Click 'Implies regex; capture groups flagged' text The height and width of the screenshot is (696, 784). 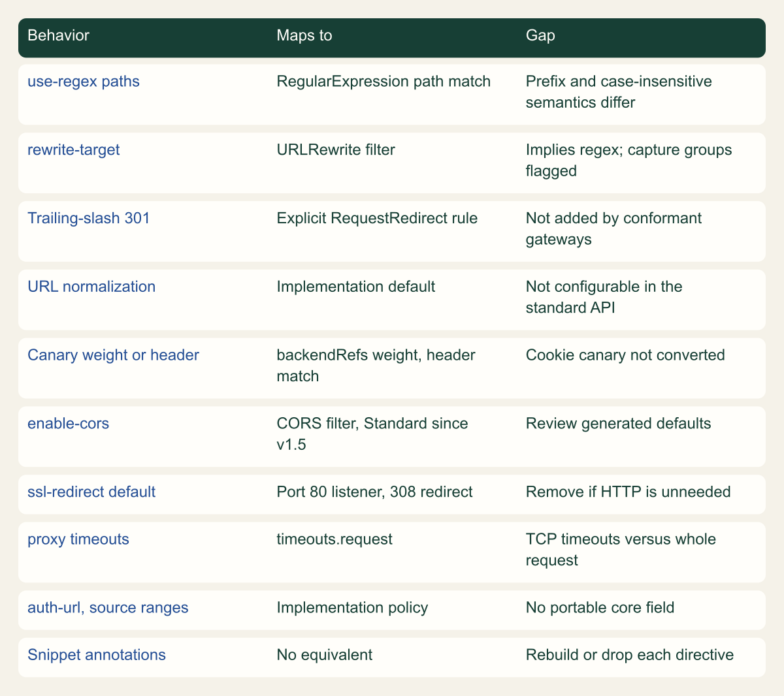coord(629,160)
